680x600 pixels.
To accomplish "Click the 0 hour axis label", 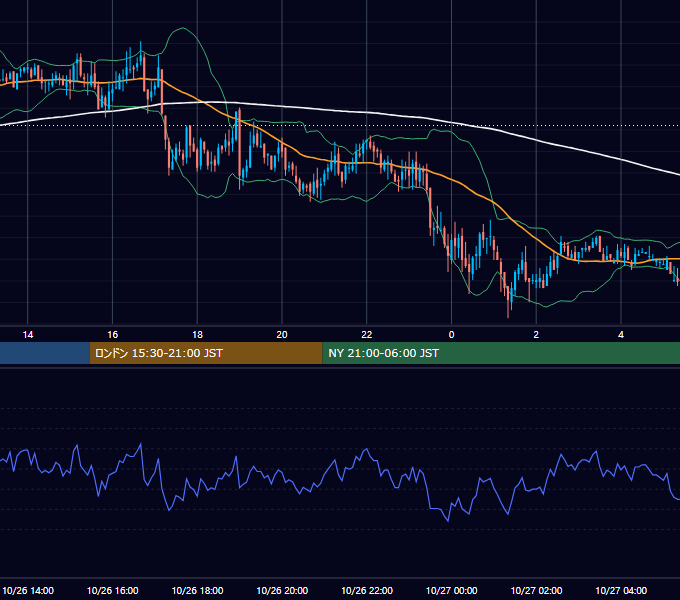I will tap(451, 335).
